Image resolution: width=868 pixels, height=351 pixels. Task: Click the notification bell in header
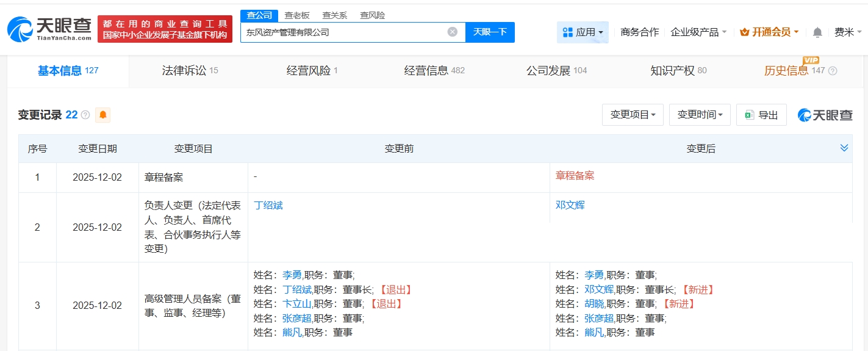pyautogui.click(x=817, y=32)
